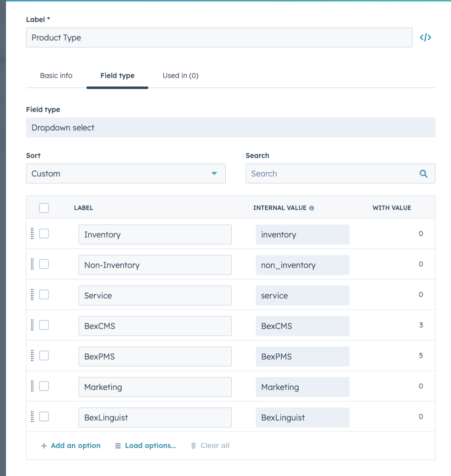The height and width of the screenshot is (476, 451).
Task: Click the chevron arrow on the Sort dropdown
Action: 215,173
